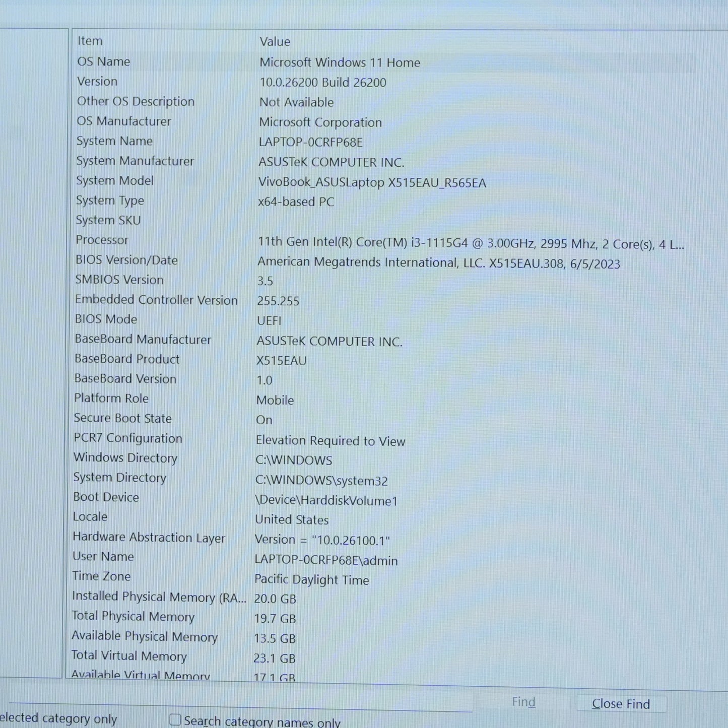Screen dimensions: 728x728
Task: Click the VivoBook_ASUSLaptop X515EAU_R565EA value
Action: tap(372, 182)
